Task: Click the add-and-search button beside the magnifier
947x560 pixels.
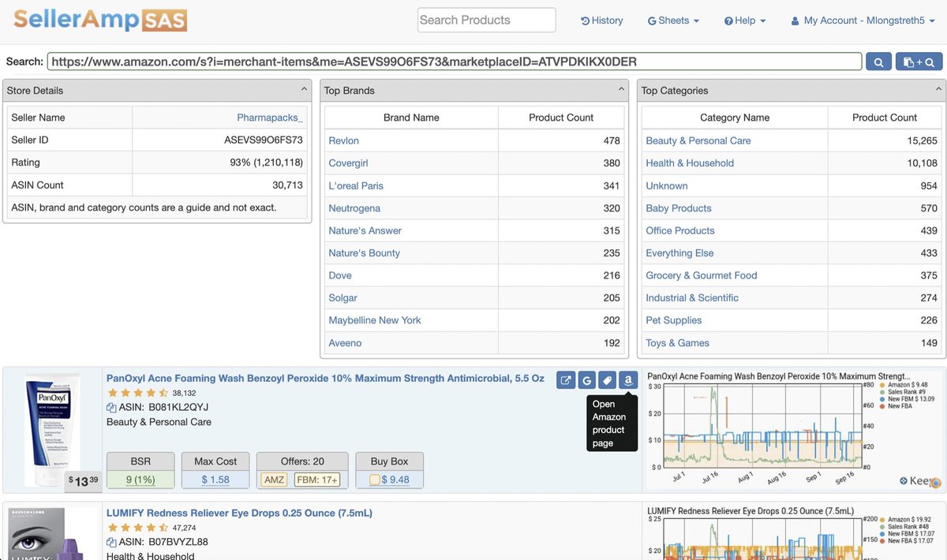Action: click(919, 62)
